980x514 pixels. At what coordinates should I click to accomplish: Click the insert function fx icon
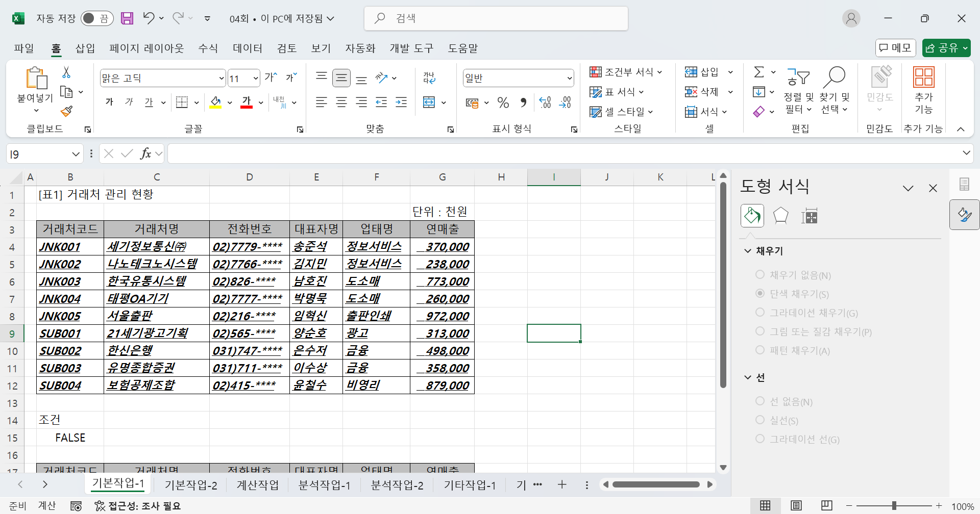tap(145, 153)
